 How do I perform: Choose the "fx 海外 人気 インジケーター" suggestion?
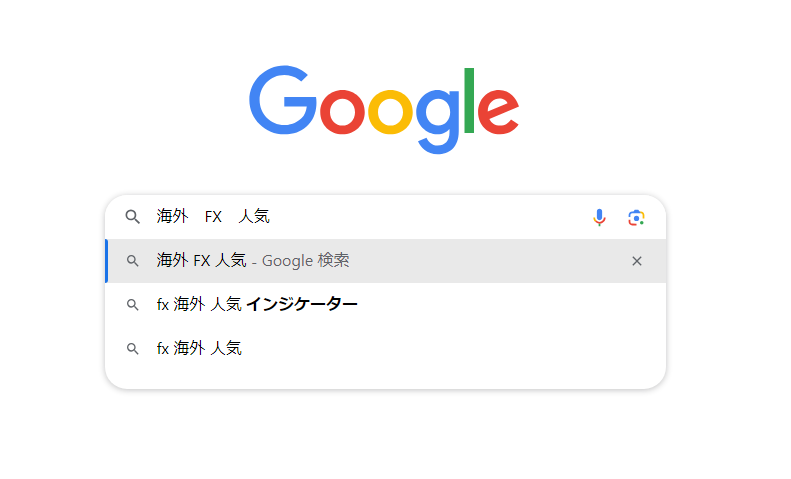tap(257, 305)
